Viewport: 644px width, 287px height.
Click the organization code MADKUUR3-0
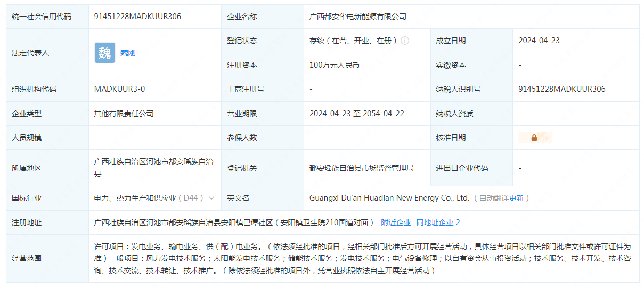119,89
